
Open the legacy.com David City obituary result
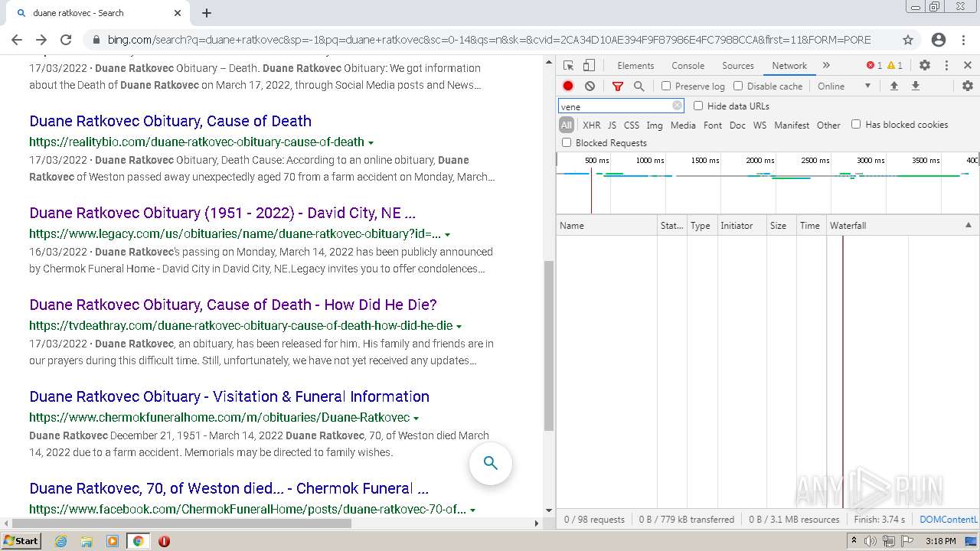click(222, 213)
